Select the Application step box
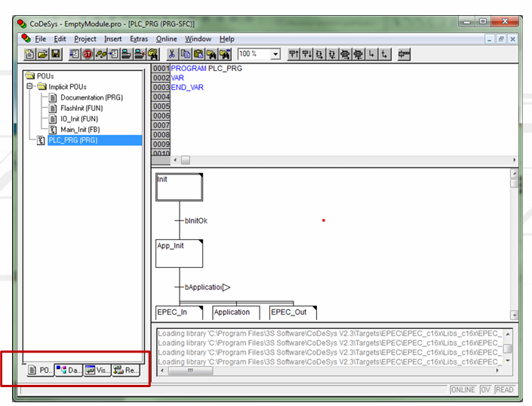The height and width of the screenshot is (406, 532). click(236, 312)
